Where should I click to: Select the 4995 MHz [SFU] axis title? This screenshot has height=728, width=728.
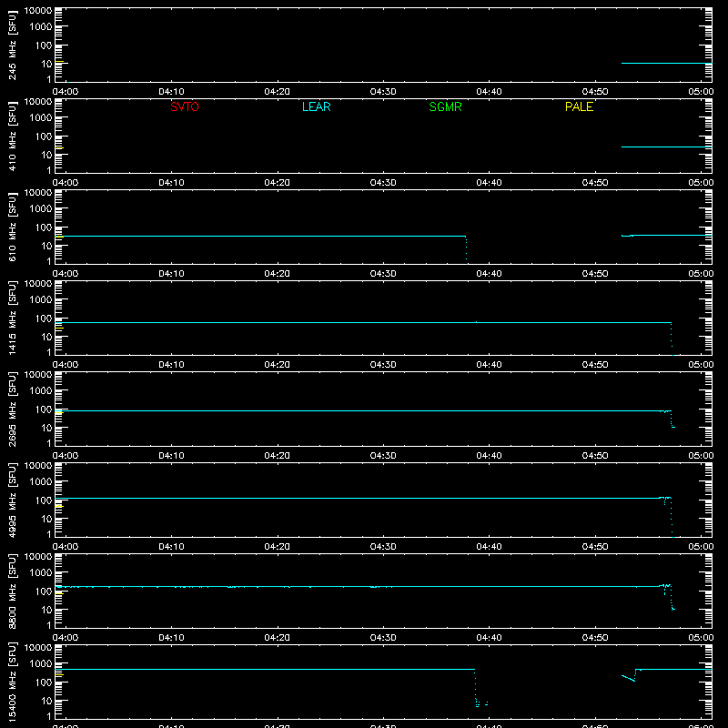[12, 500]
